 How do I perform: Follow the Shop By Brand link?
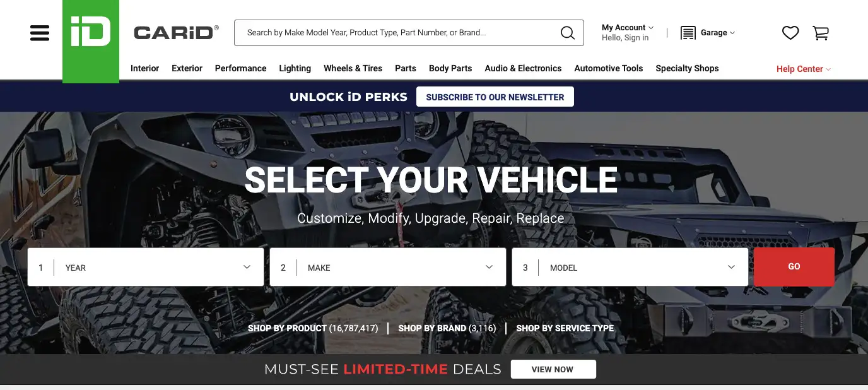[447, 328]
